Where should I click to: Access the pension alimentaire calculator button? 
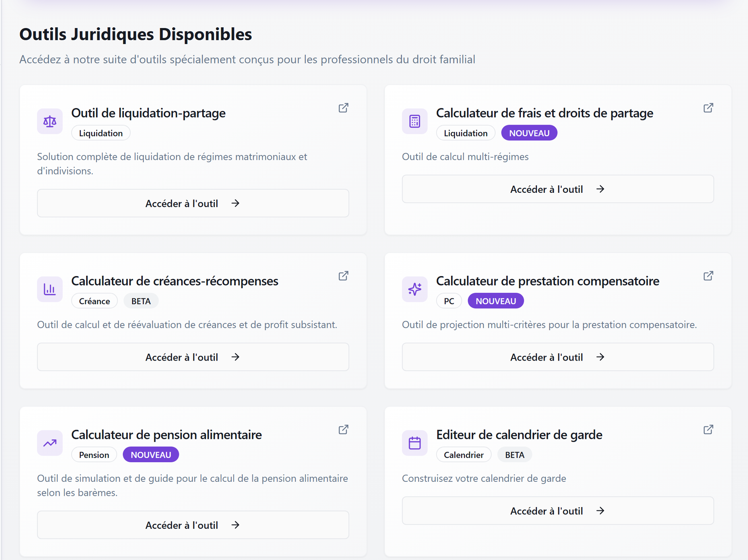(x=193, y=525)
